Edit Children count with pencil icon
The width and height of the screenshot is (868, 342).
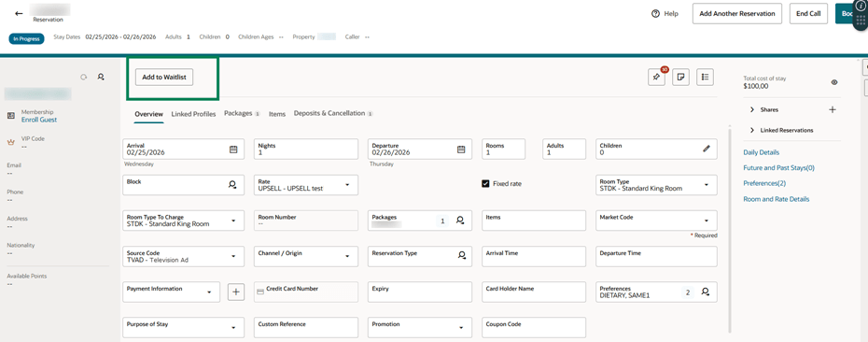point(707,149)
